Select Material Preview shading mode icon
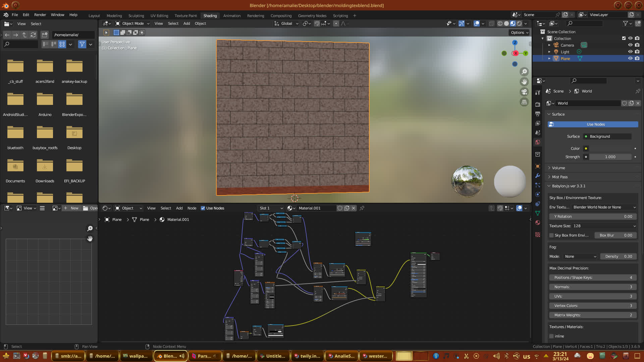This screenshot has width=644, height=362. (x=513, y=23)
